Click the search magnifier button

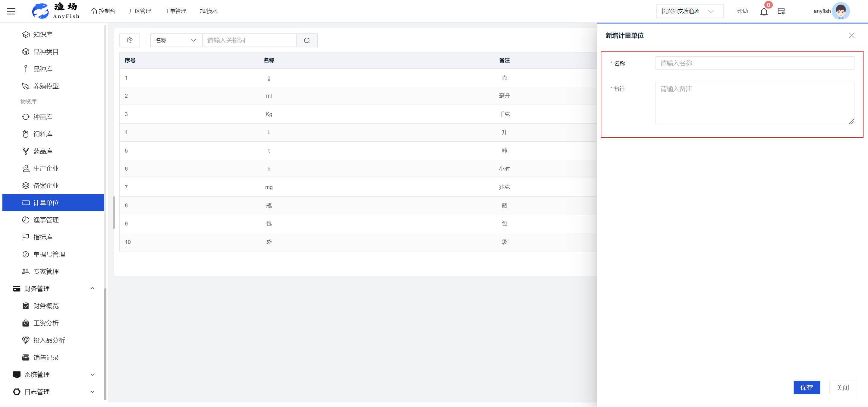[x=307, y=40]
